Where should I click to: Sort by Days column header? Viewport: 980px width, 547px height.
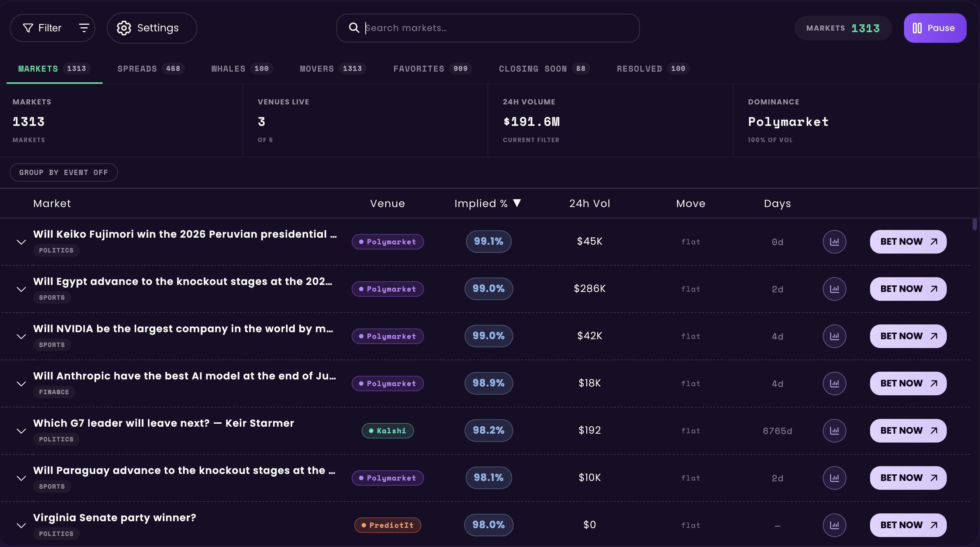tap(777, 203)
